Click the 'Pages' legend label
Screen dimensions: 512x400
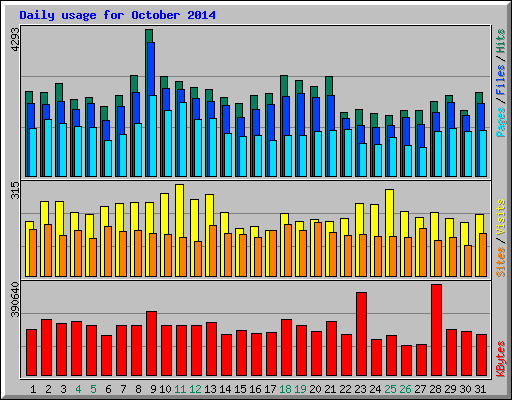501,122
